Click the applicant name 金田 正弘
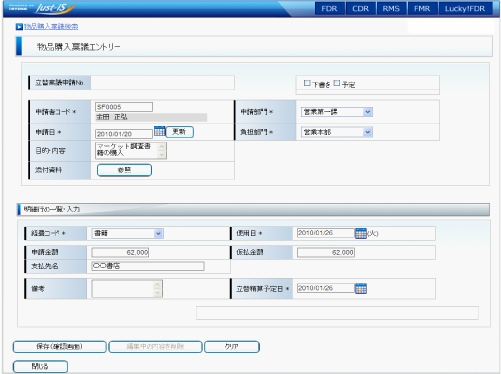 [112, 117]
